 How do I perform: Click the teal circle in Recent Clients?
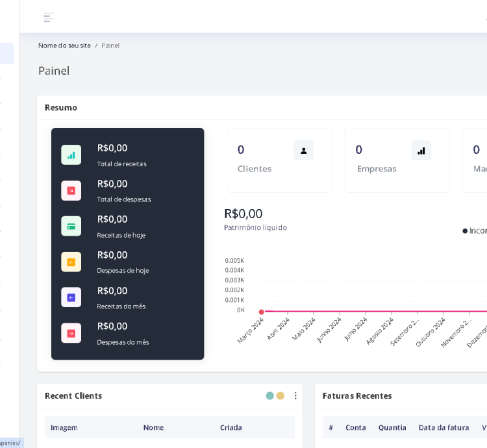tap(270, 395)
